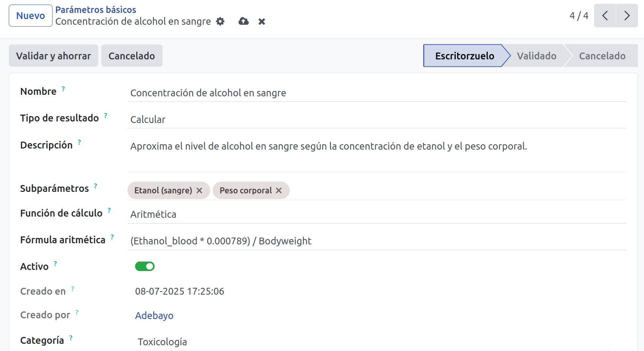Remove the Etanol (sangre) tag

pyautogui.click(x=199, y=190)
